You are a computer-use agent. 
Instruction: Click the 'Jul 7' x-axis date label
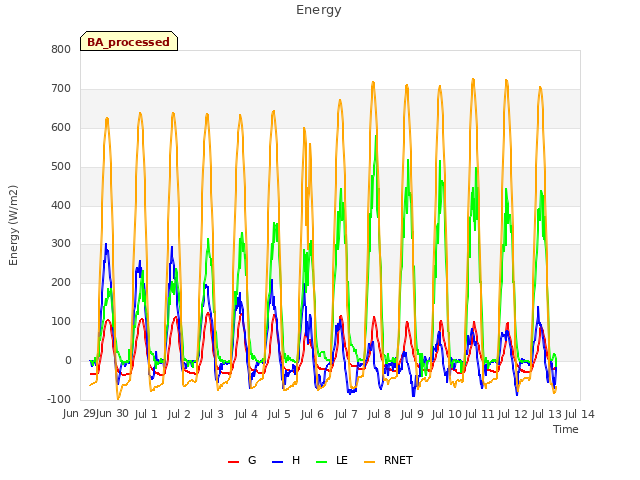coord(346,414)
